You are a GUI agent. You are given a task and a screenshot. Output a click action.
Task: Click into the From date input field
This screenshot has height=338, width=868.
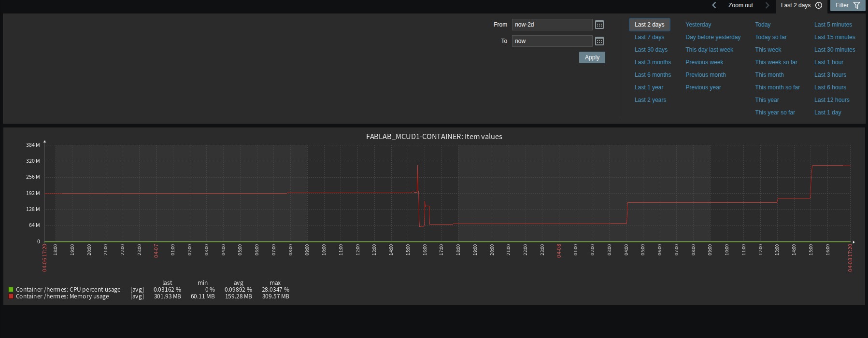point(552,25)
